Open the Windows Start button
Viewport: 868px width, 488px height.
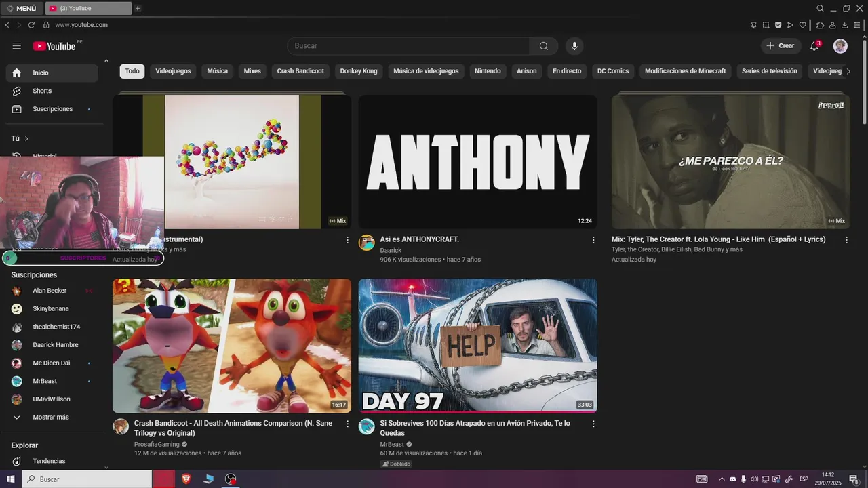(11, 479)
